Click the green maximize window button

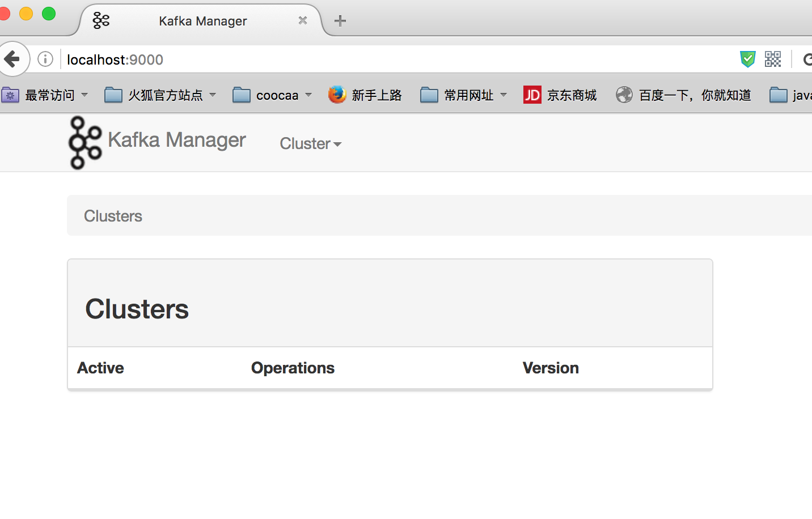tap(49, 14)
